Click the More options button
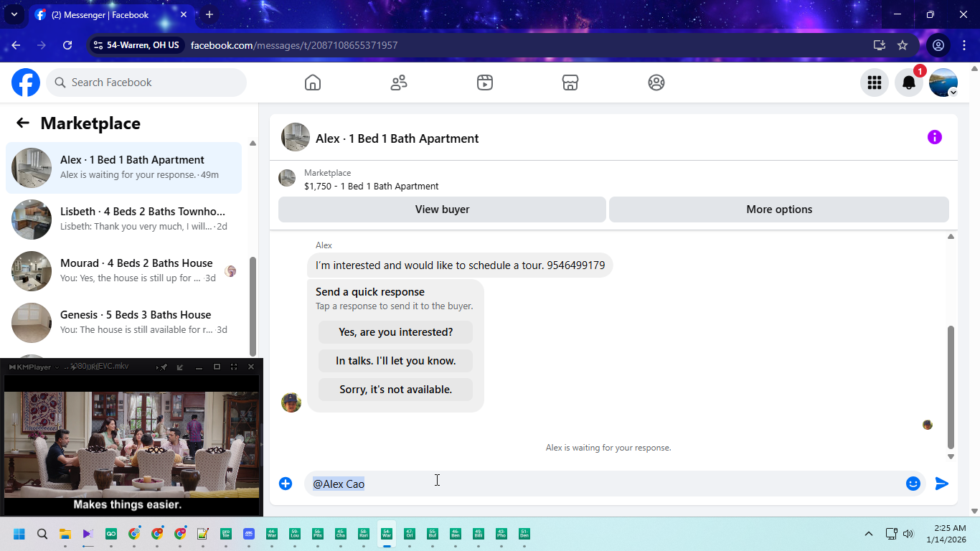 (779, 209)
